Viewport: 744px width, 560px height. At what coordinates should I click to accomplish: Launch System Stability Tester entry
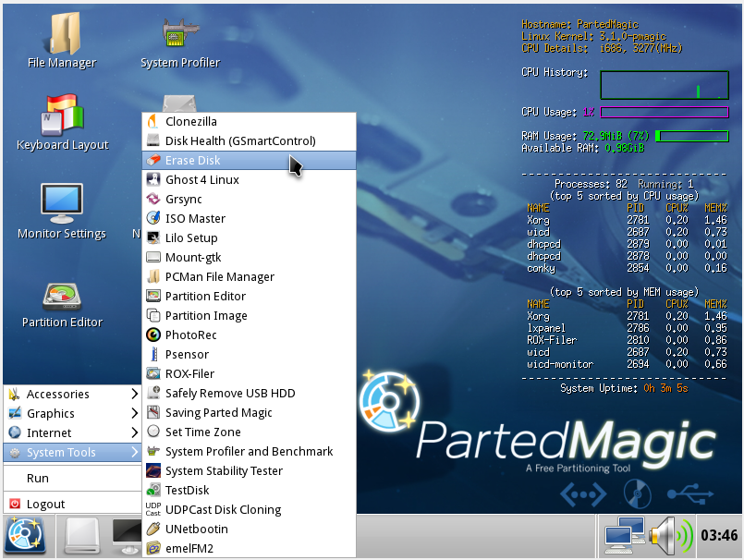[x=250, y=470]
